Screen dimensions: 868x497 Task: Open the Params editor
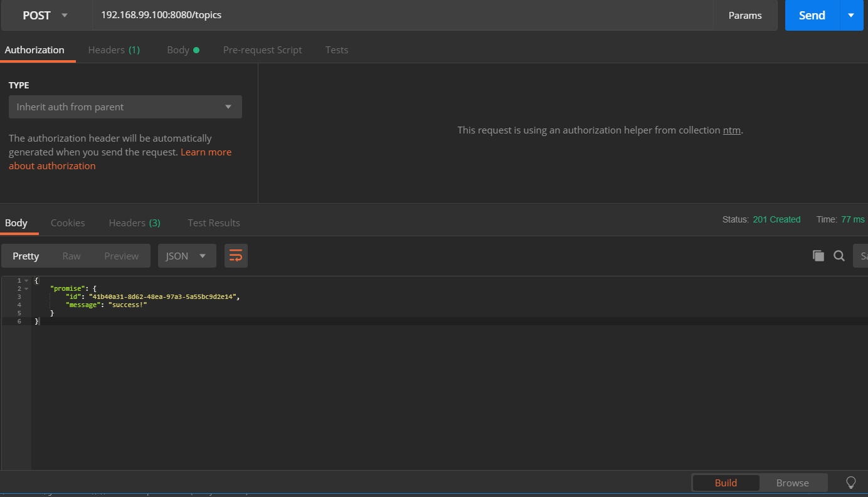[x=745, y=16]
